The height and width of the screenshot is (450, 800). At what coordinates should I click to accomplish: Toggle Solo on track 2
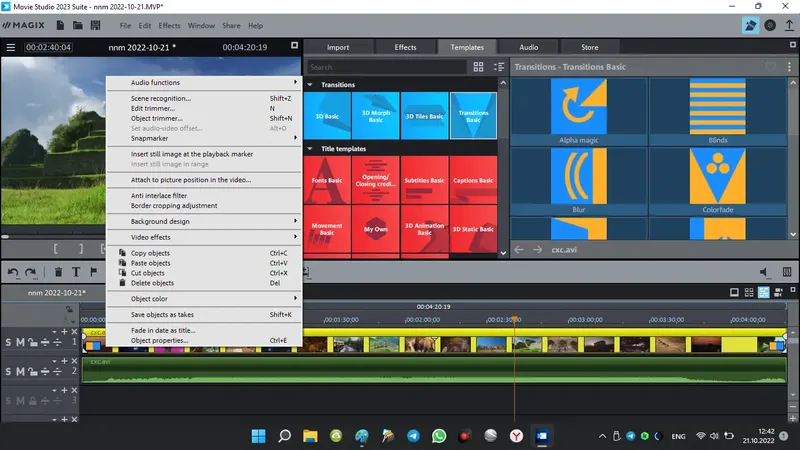click(x=8, y=371)
